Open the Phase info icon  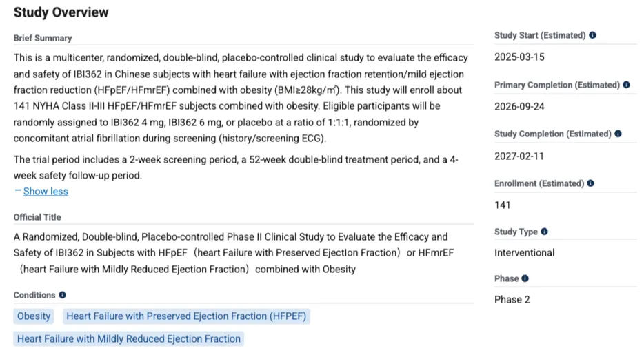(x=525, y=278)
